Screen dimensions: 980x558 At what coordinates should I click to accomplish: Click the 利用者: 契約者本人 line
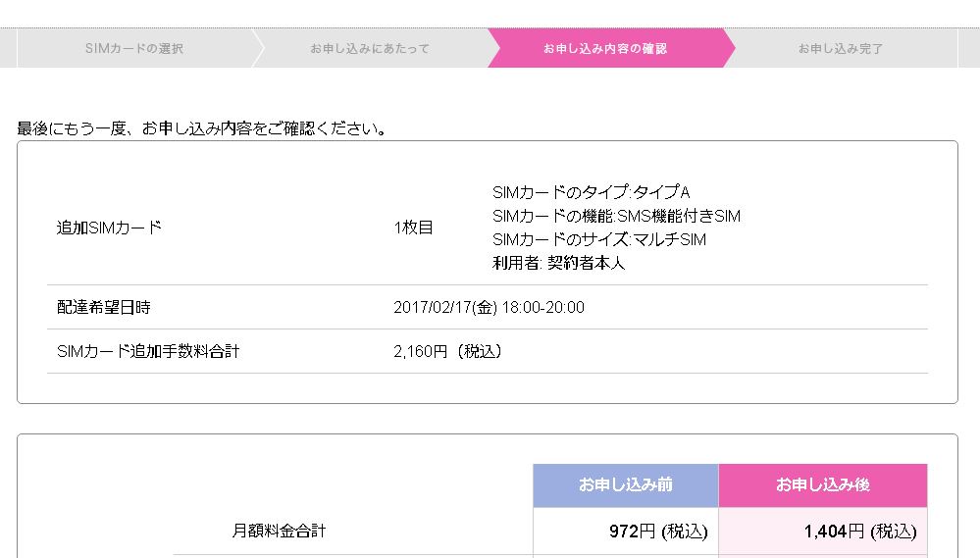click(x=559, y=263)
